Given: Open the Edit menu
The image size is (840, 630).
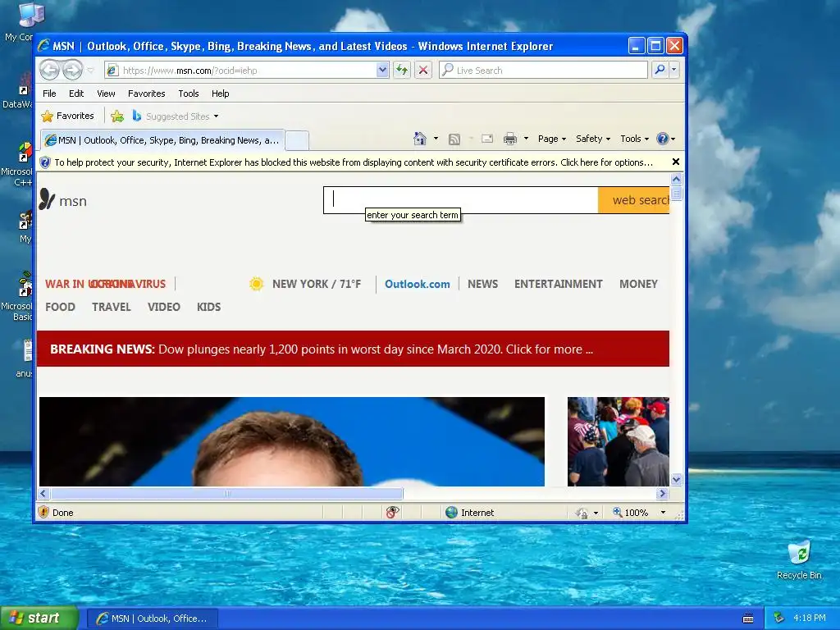Looking at the screenshot, I should [76, 94].
